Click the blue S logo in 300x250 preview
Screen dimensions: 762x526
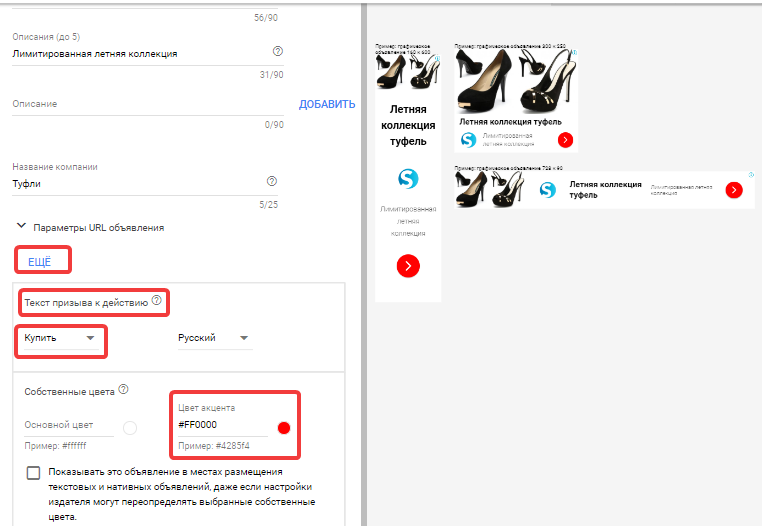(x=468, y=140)
